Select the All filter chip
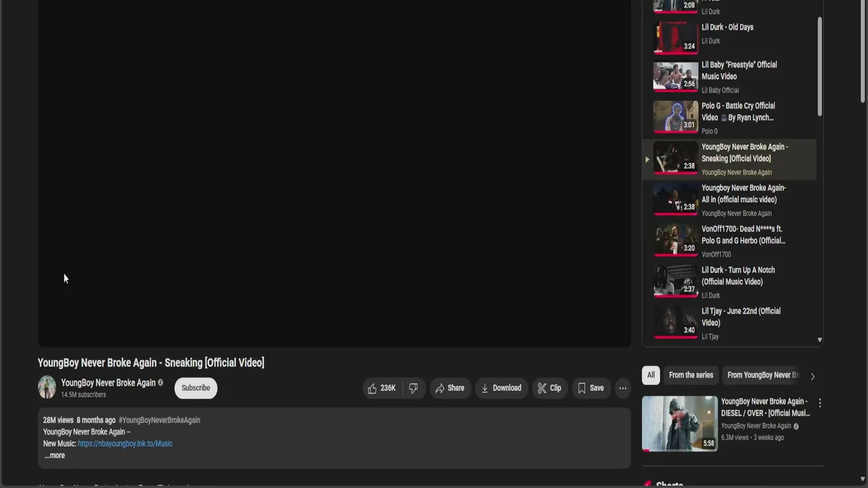This screenshot has width=868, height=488. coord(651,375)
